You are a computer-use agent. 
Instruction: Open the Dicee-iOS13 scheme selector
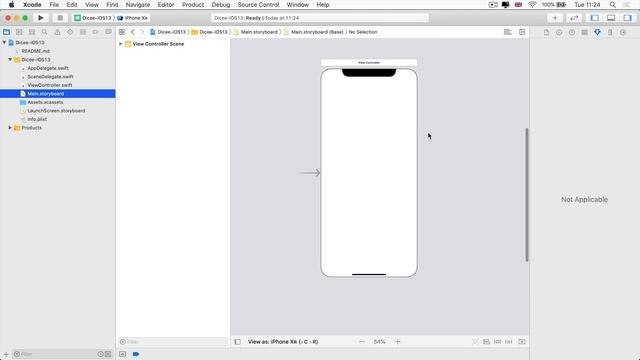93,18
